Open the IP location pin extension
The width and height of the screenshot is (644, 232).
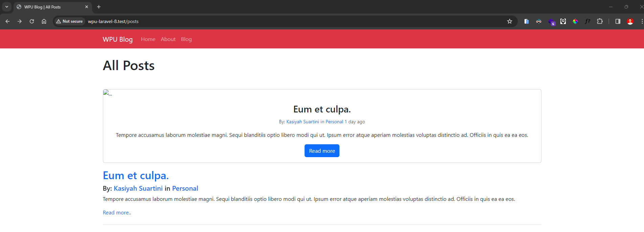[x=563, y=21]
